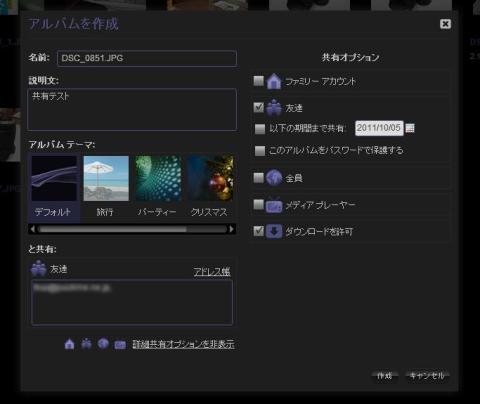Select the デフォルト album theme
The image size is (480, 404).
click(54, 189)
